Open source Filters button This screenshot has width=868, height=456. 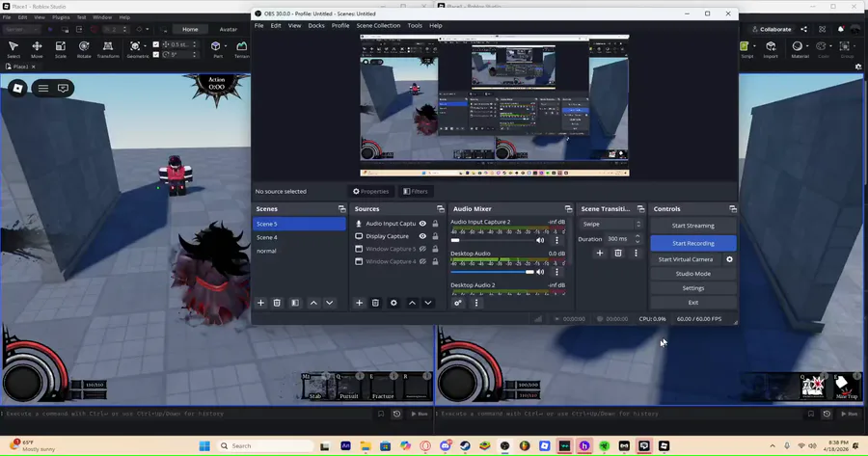click(415, 192)
